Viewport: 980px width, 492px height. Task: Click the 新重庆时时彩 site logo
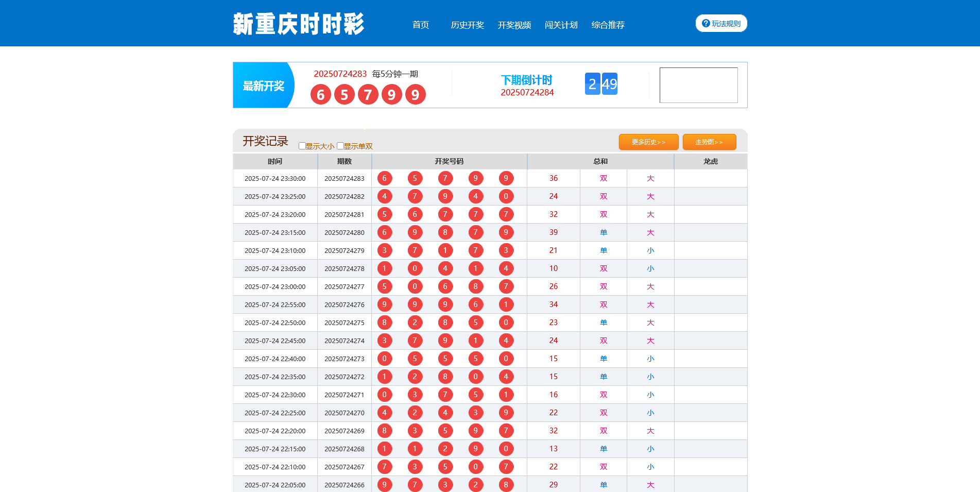click(x=298, y=24)
